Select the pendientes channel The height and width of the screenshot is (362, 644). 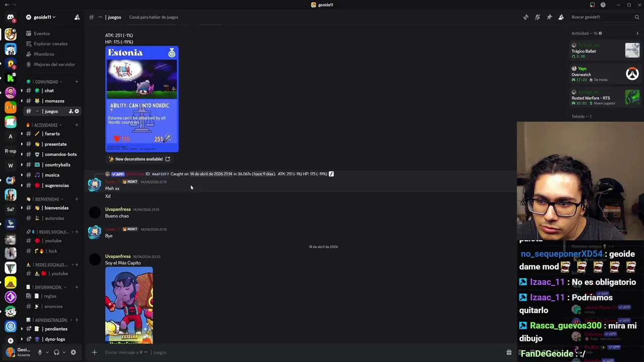(x=52, y=329)
